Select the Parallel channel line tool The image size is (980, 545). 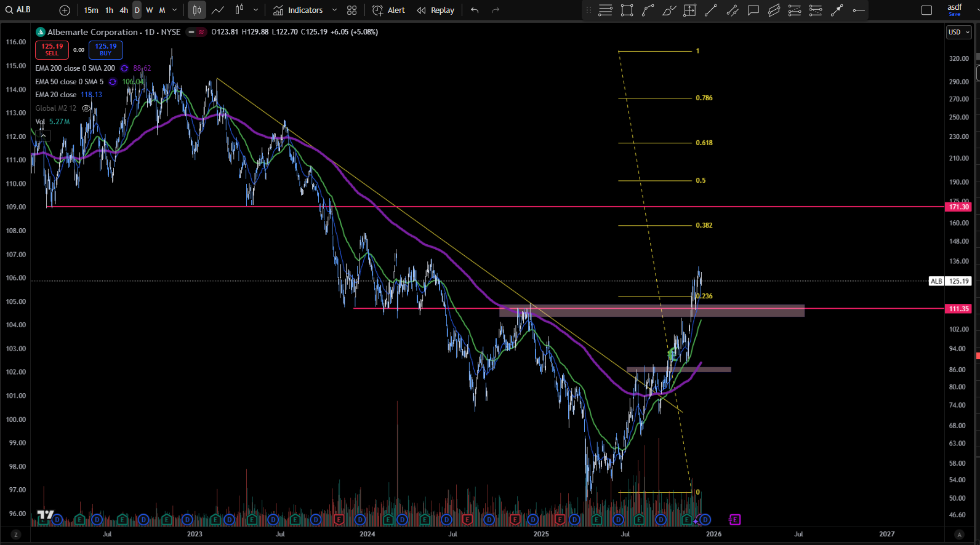tap(732, 10)
